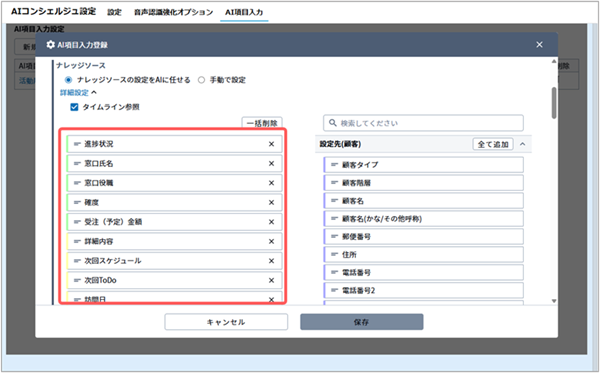
Task: Click キャンセル button
Action: 226,322
